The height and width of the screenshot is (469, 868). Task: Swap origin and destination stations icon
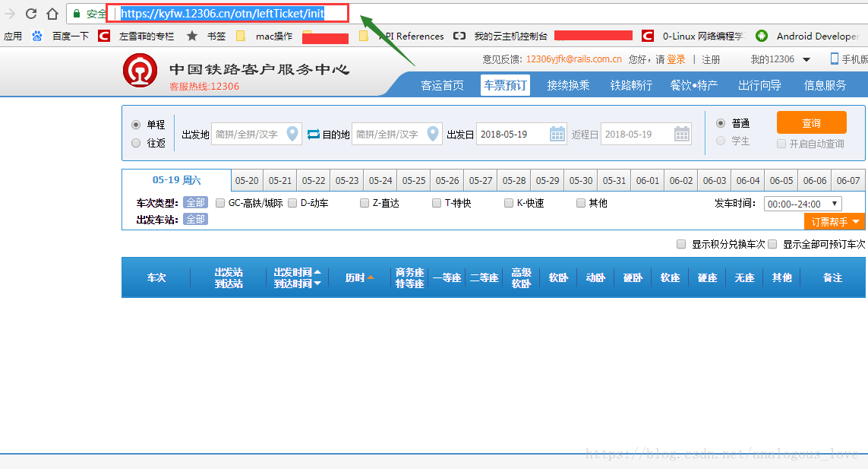(x=314, y=134)
